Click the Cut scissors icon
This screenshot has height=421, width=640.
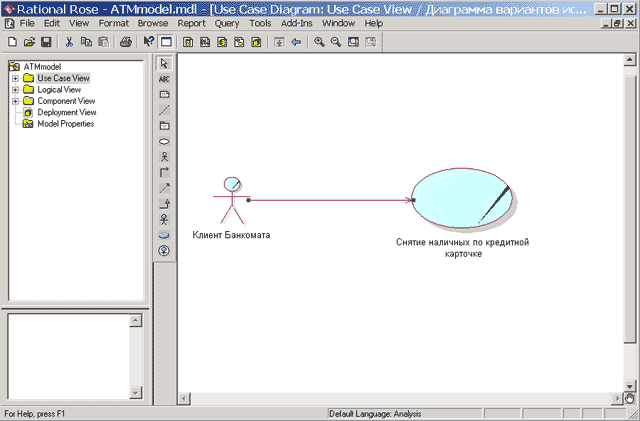(69, 42)
